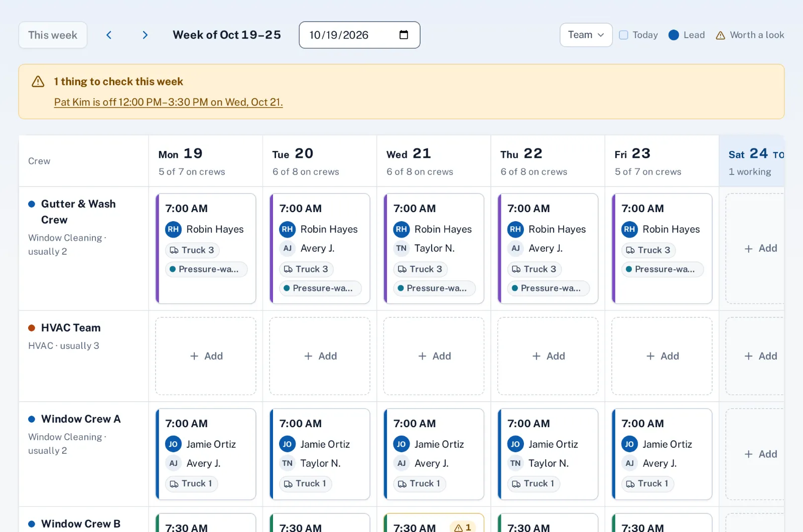Click Taylor N. on Tuesday Window Crew A shift
Screen dimensions: 803x532
[x=320, y=463]
